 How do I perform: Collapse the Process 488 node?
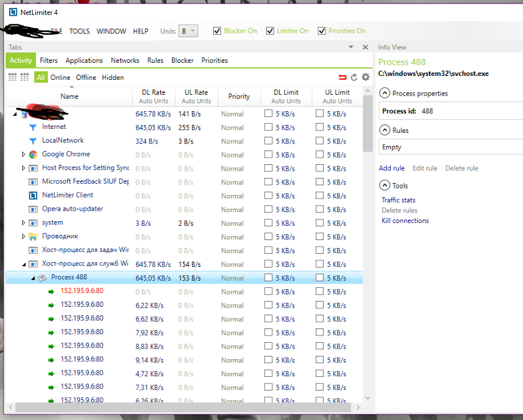tap(33, 278)
